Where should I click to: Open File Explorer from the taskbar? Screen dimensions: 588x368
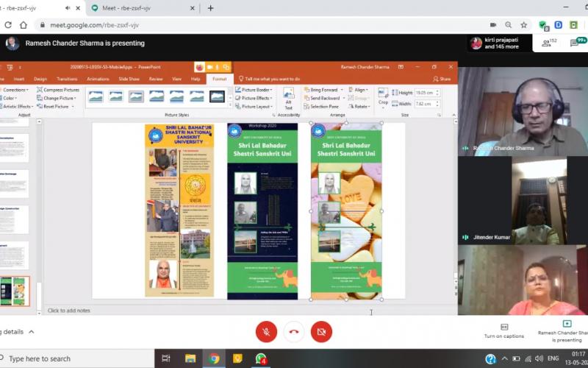click(190, 358)
